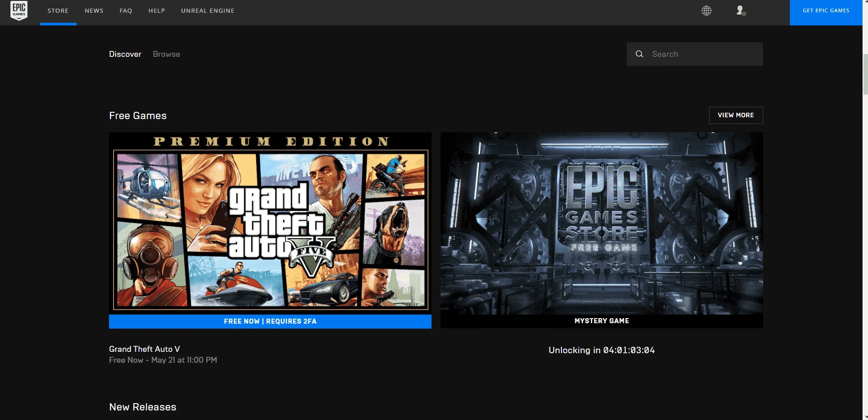Open the Mystery Game vault image
Viewport: 868px width, 420px height.
pyautogui.click(x=602, y=223)
